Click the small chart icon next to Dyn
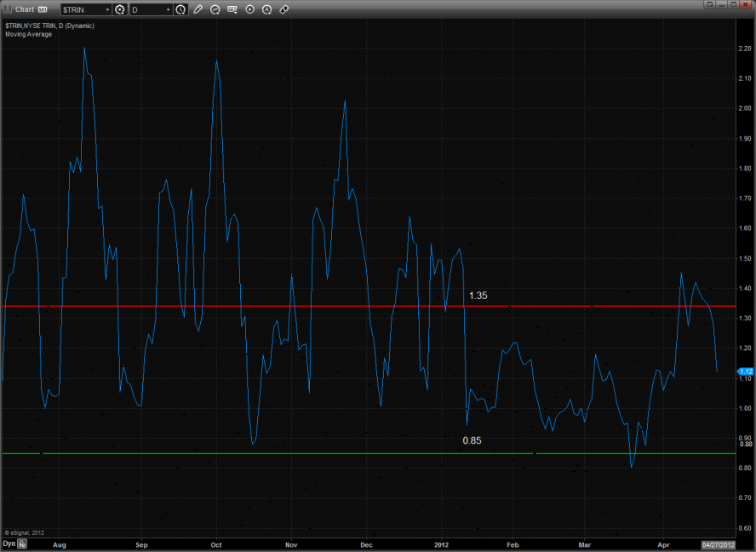The height and width of the screenshot is (552, 756). [23, 543]
